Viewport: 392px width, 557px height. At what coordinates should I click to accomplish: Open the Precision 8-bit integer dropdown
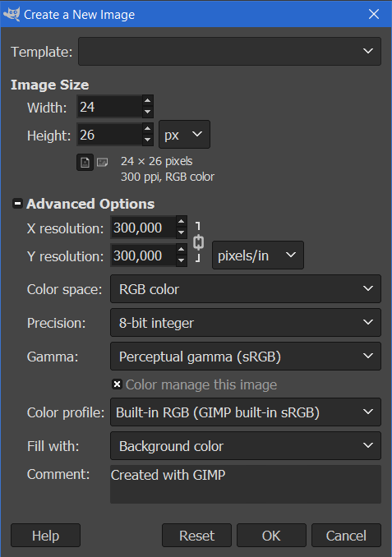point(246,323)
